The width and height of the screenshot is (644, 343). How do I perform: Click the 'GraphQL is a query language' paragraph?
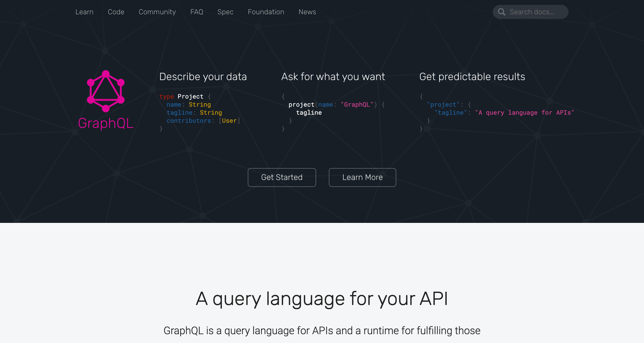[x=322, y=331]
